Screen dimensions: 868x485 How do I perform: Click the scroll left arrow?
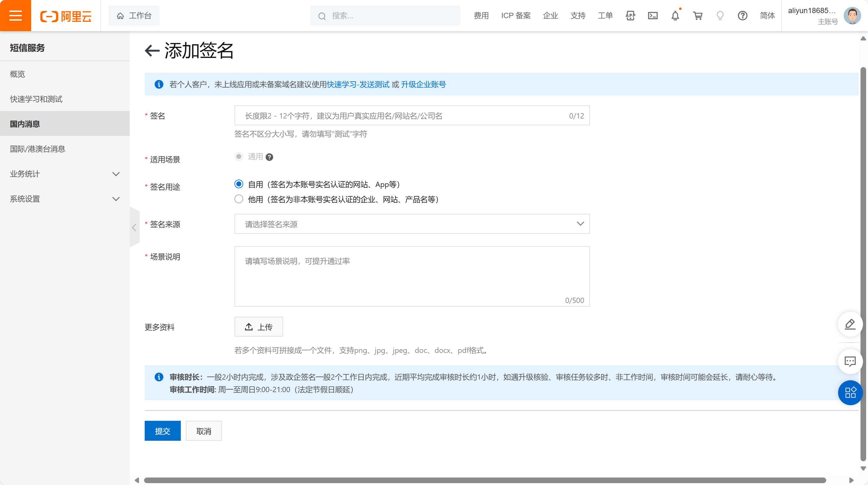pyautogui.click(x=137, y=480)
